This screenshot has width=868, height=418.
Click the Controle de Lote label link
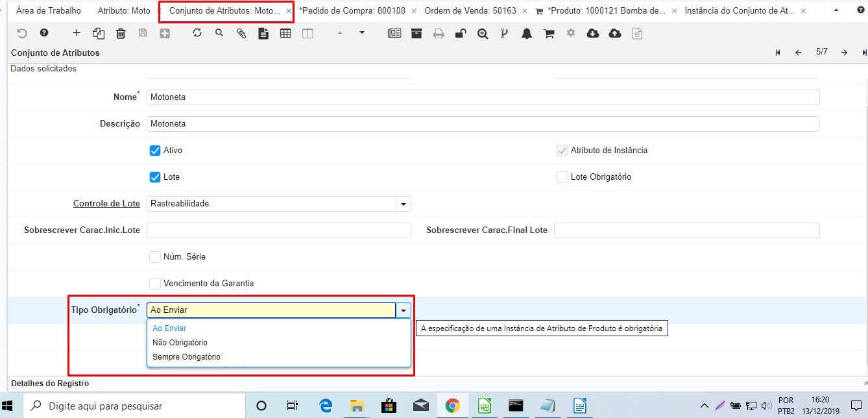(x=106, y=204)
